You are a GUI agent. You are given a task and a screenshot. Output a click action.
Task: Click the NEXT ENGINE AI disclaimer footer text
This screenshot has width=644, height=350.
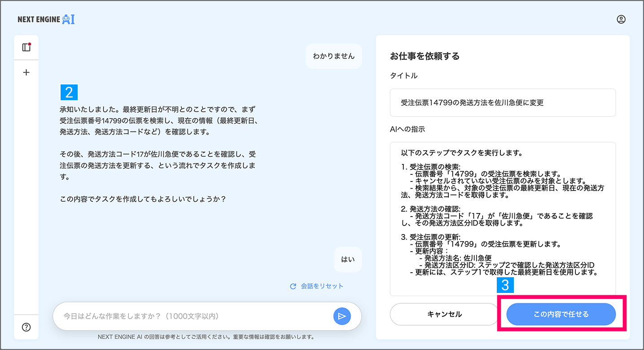pyautogui.click(x=206, y=337)
